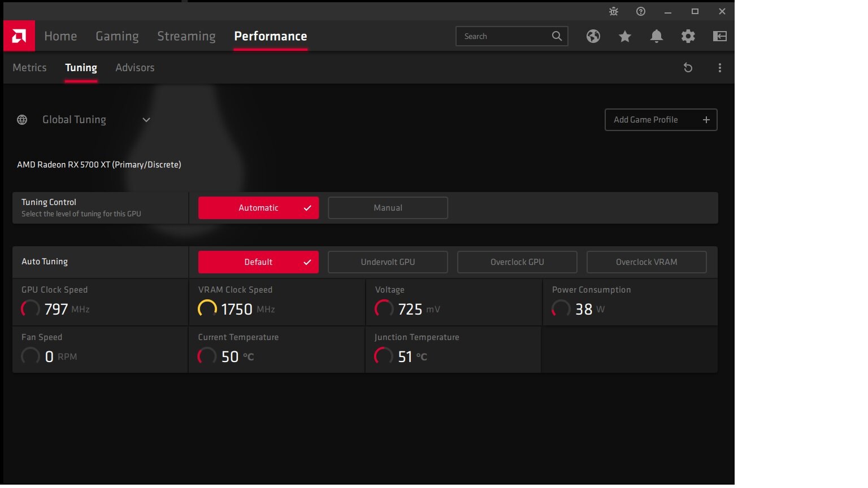Open the help question mark icon

[641, 11]
